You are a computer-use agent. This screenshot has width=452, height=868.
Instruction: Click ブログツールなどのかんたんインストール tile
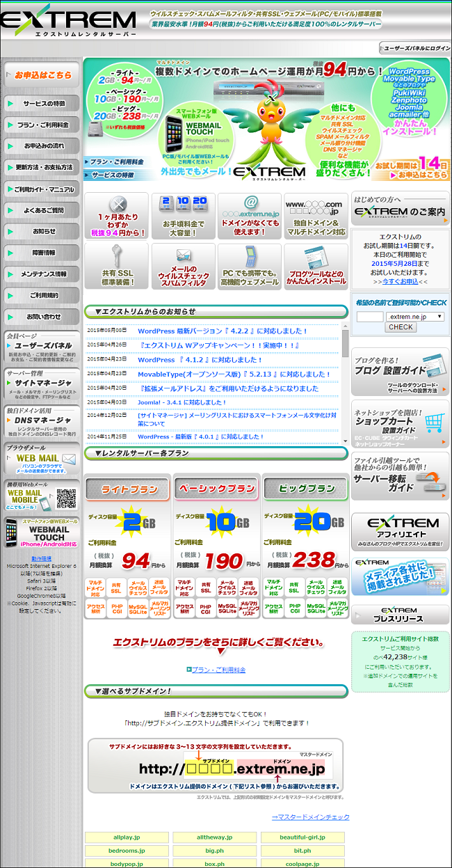pyautogui.click(x=316, y=266)
